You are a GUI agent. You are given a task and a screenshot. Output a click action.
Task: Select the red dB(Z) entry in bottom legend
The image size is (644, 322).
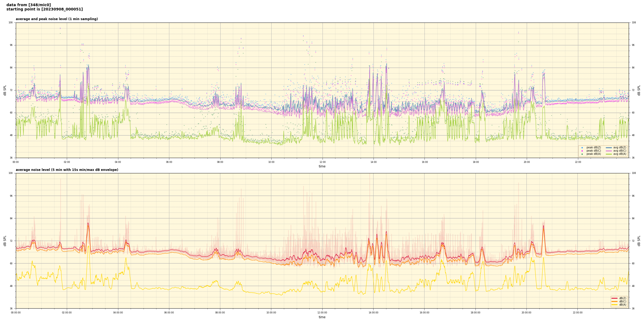click(615, 298)
